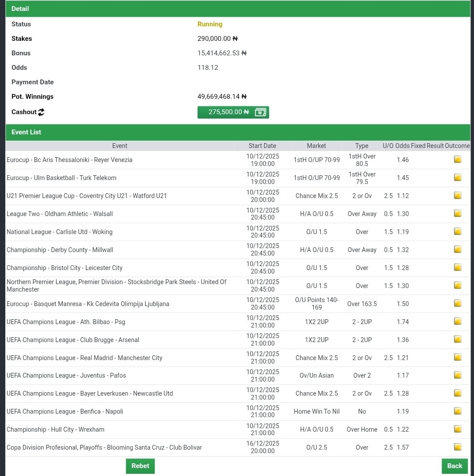Select Juventus - Pafos event

point(66,375)
